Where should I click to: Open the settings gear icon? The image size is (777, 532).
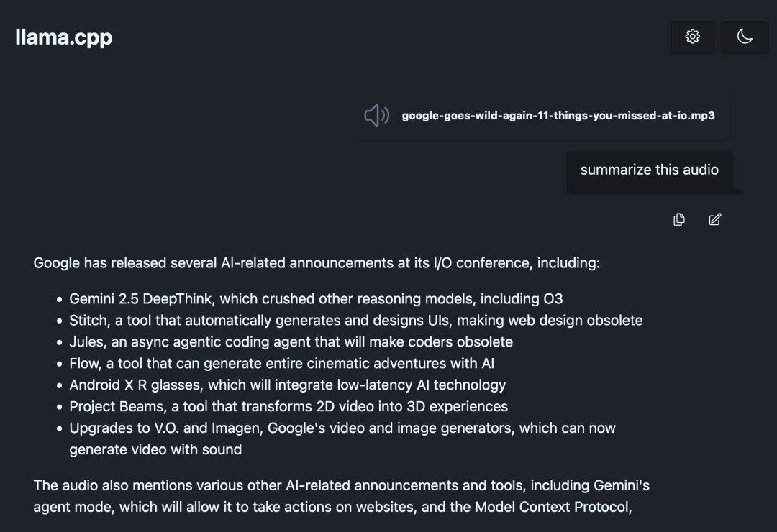coord(692,37)
